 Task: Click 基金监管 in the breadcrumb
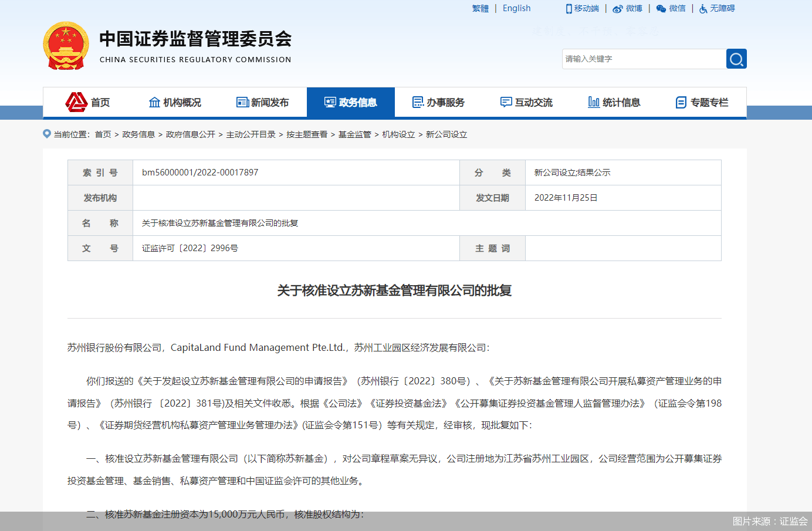click(354, 134)
